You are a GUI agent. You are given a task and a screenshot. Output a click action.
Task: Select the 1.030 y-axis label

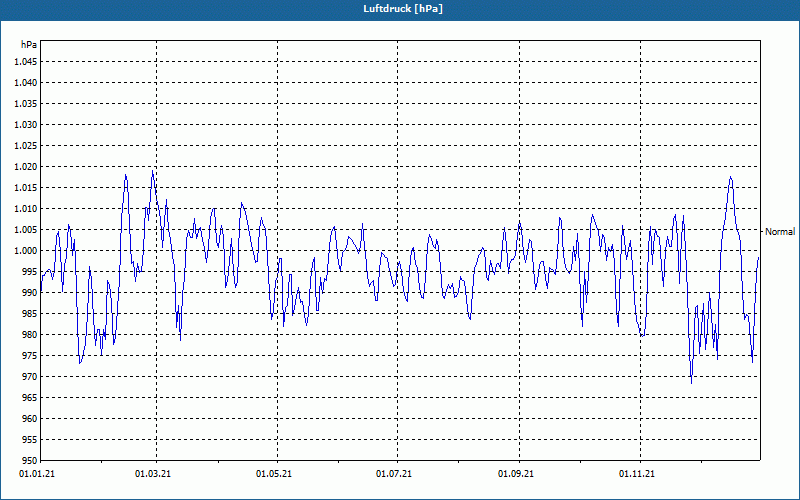click(x=26, y=124)
